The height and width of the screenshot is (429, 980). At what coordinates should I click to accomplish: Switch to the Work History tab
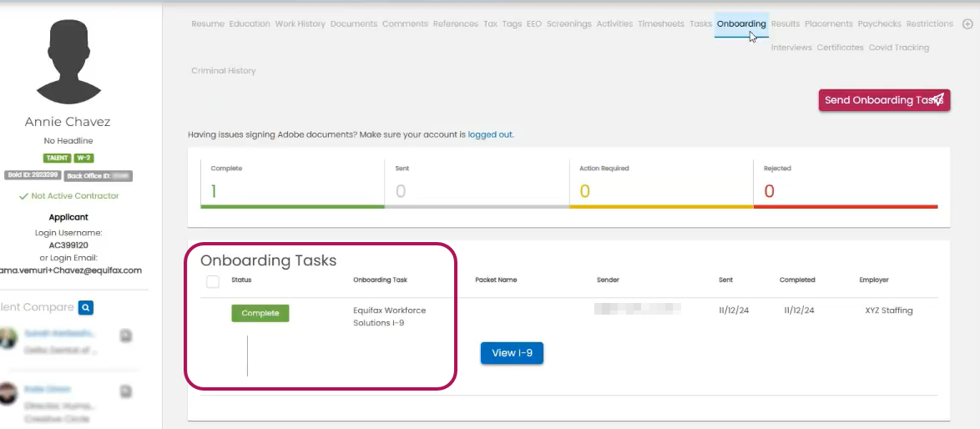[300, 23]
